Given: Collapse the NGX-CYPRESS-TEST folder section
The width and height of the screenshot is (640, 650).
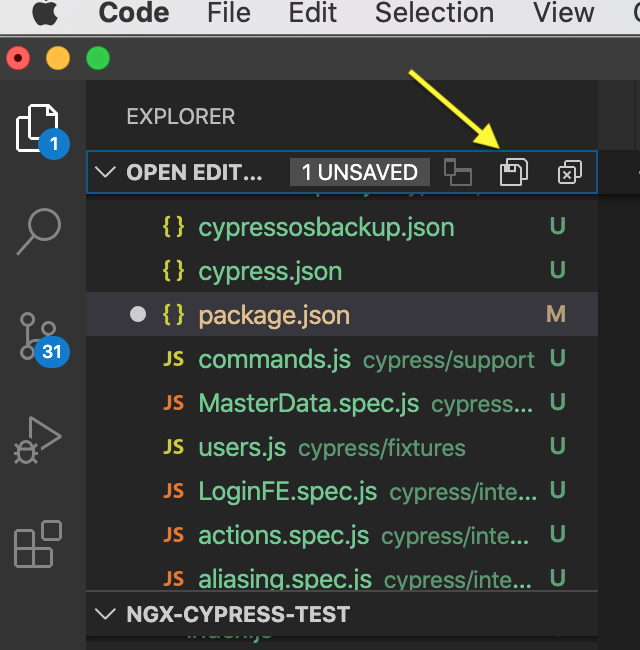Looking at the screenshot, I should [x=104, y=612].
